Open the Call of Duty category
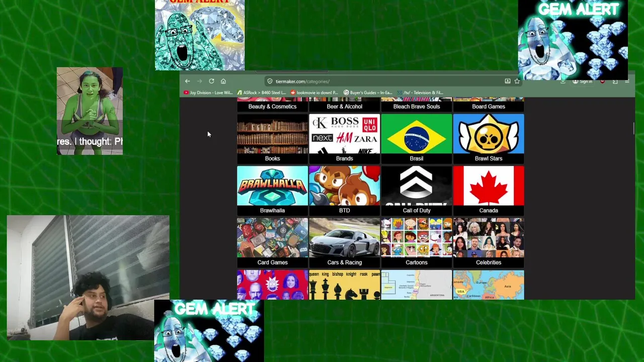This screenshot has width=644, height=362. coord(417,191)
